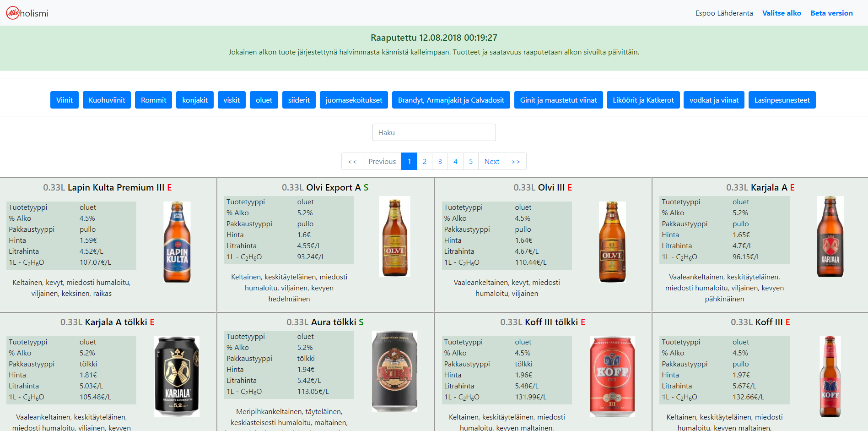
Task: Open Ginit ja maustetut viinat category
Action: (558, 100)
